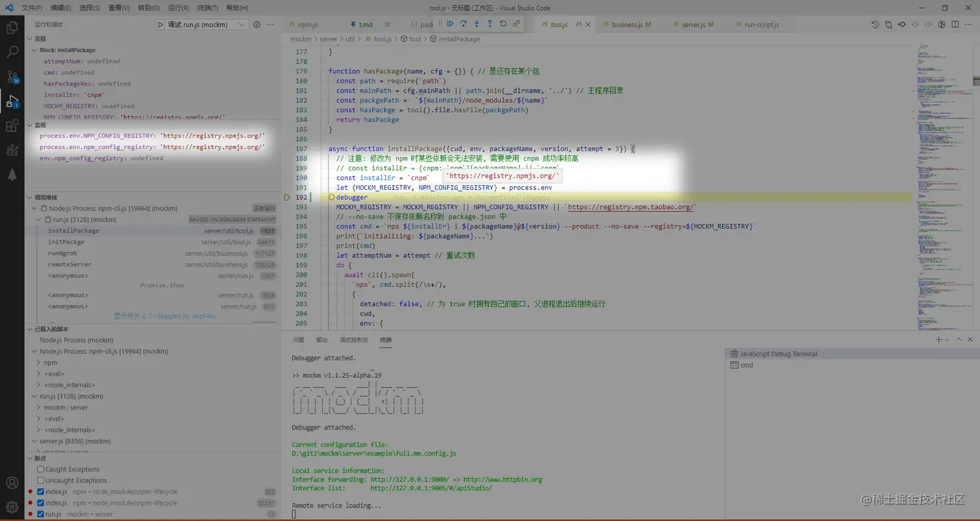
Task: Click Open Changes icon in editor actions
Action: (x=889, y=25)
